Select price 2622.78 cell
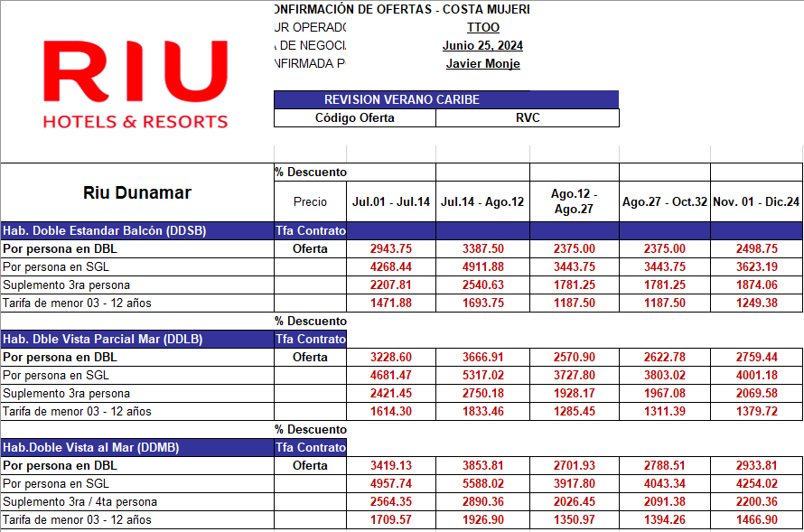The image size is (804, 532). coord(665,358)
